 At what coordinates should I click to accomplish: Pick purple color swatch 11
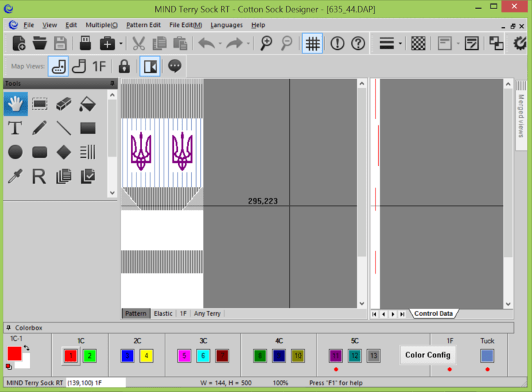(335, 356)
